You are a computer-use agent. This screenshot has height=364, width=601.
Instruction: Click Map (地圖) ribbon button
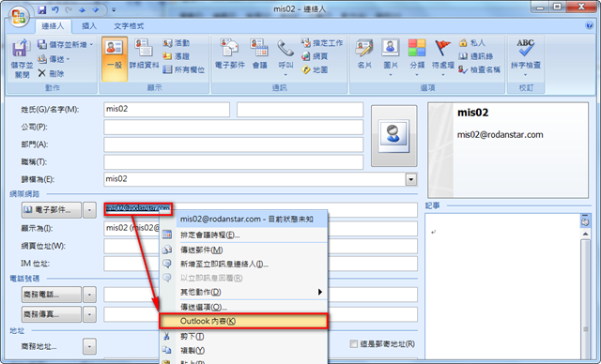point(315,69)
